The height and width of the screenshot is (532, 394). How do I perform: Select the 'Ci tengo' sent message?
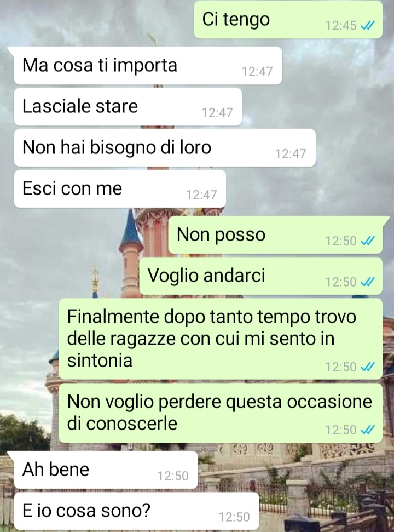[288, 19]
